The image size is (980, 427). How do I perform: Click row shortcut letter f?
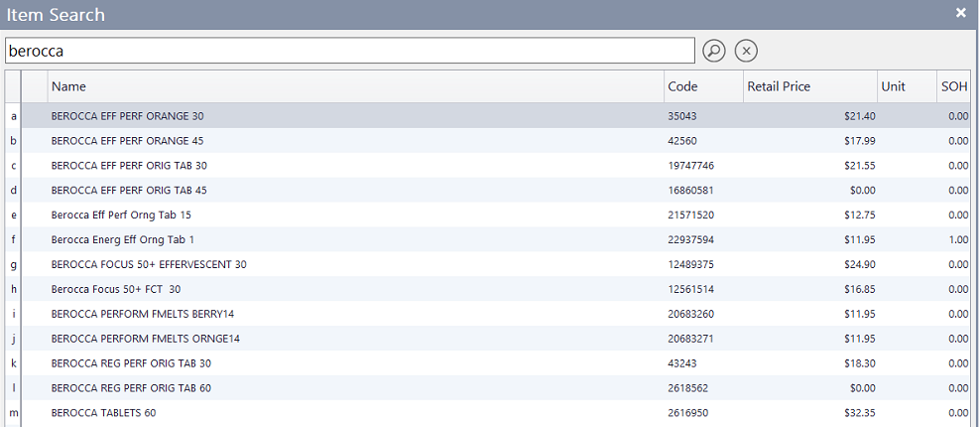[x=14, y=239]
